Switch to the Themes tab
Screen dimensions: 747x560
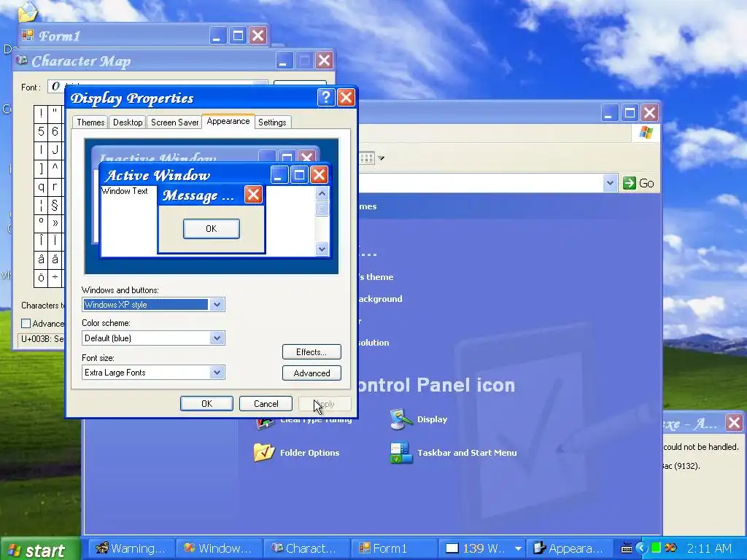pyautogui.click(x=90, y=122)
